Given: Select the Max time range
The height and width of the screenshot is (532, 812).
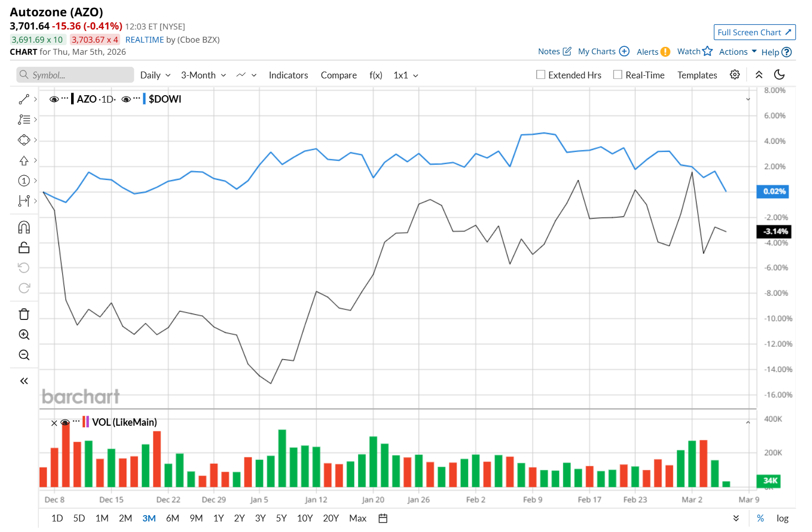Looking at the screenshot, I should click(358, 518).
